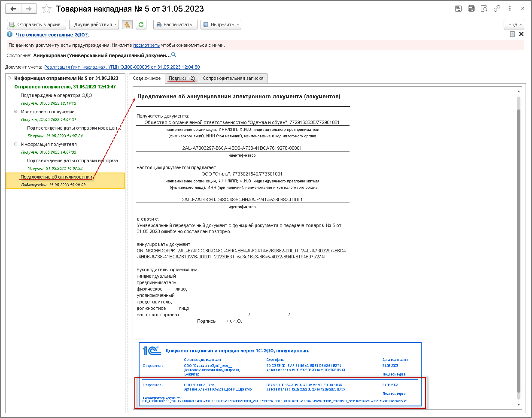532x418 pixels.
Task: Click the save diskette icon at top right
Action: [x=458, y=9]
